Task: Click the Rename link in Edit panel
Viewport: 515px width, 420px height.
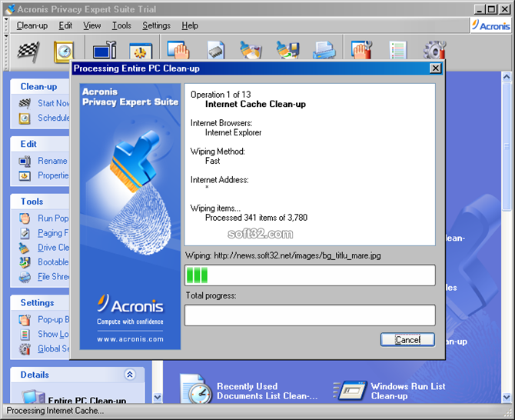Action: [52, 161]
